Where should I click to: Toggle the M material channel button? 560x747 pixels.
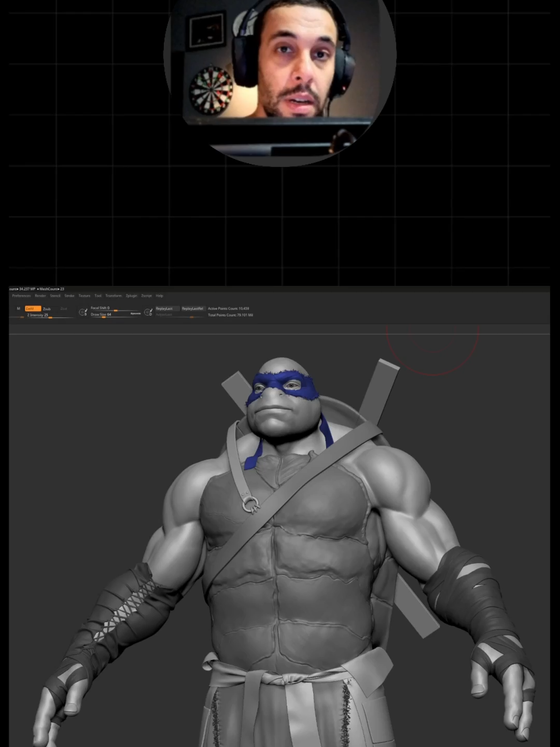click(x=19, y=309)
